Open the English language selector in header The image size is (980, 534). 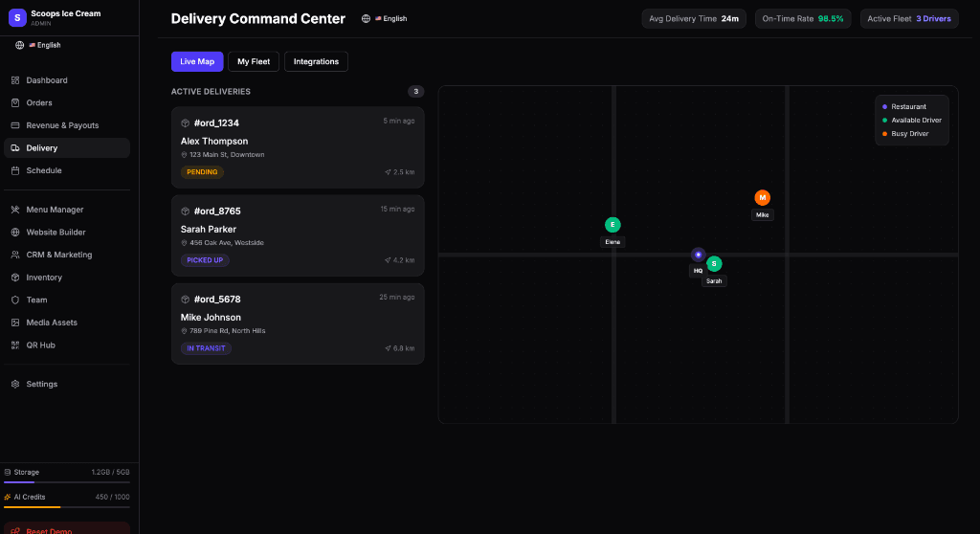[x=385, y=19]
